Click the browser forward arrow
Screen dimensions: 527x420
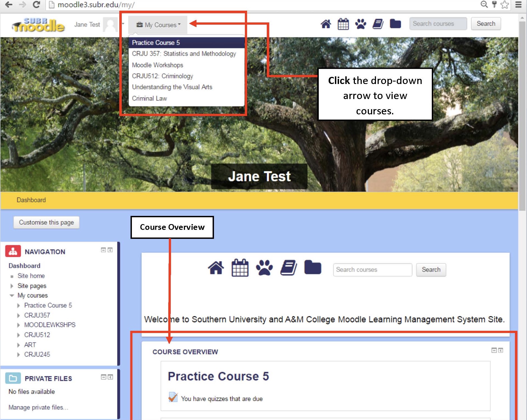[x=22, y=4]
